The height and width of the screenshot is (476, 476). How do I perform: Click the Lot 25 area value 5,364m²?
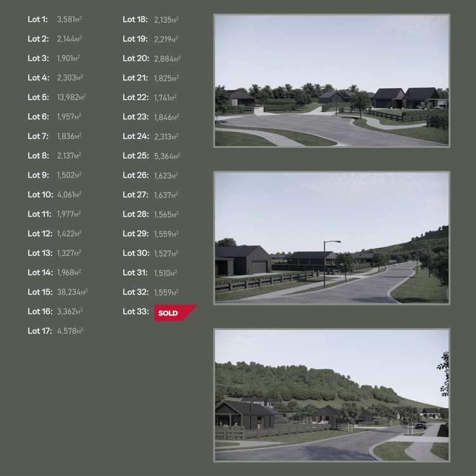point(167,156)
